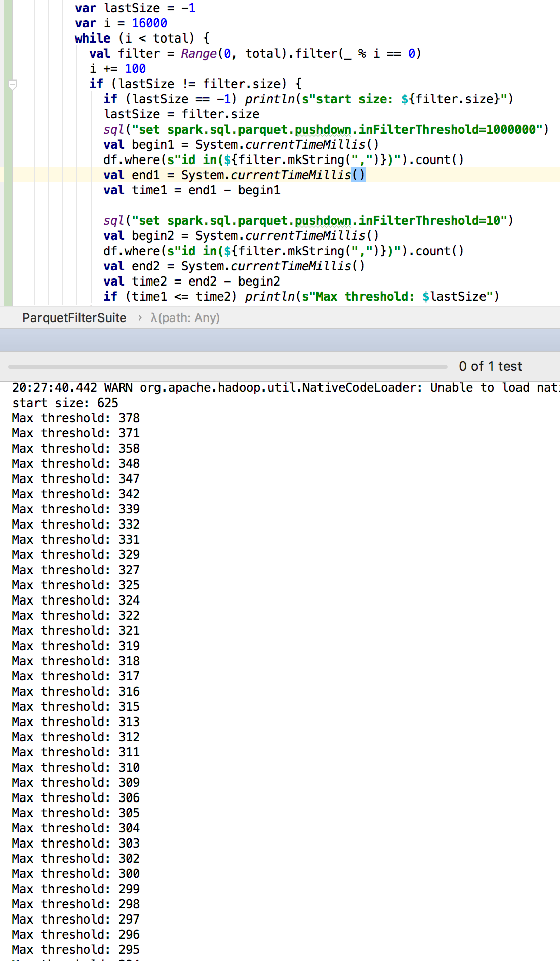Image resolution: width=560 pixels, height=961 pixels.
Task: Select ParquetFilterSuite in the breadcrumb bar
Action: tap(74, 318)
